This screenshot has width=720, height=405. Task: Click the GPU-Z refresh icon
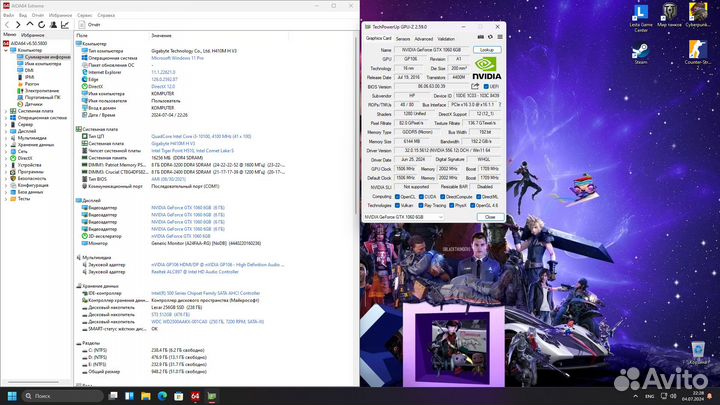(x=490, y=37)
